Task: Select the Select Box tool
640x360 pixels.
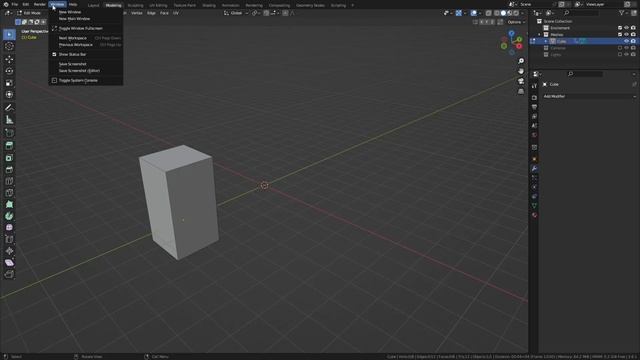Action: (9, 35)
